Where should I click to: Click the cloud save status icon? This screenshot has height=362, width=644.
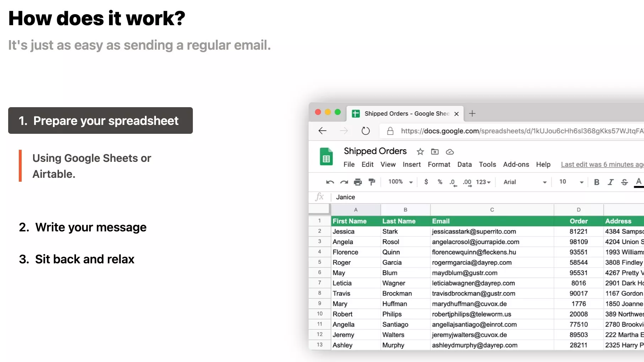450,152
